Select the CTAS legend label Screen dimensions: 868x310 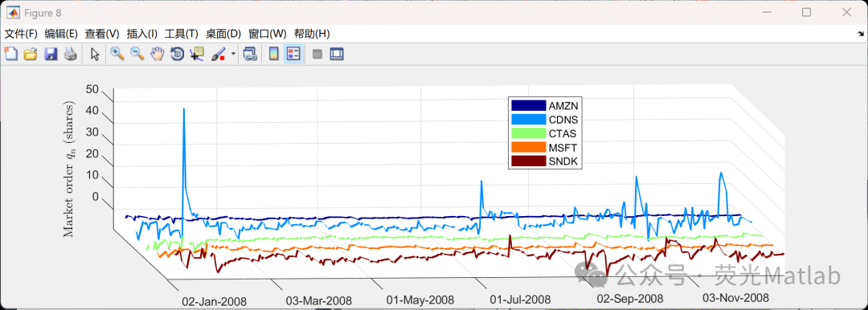pyautogui.click(x=563, y=133)
